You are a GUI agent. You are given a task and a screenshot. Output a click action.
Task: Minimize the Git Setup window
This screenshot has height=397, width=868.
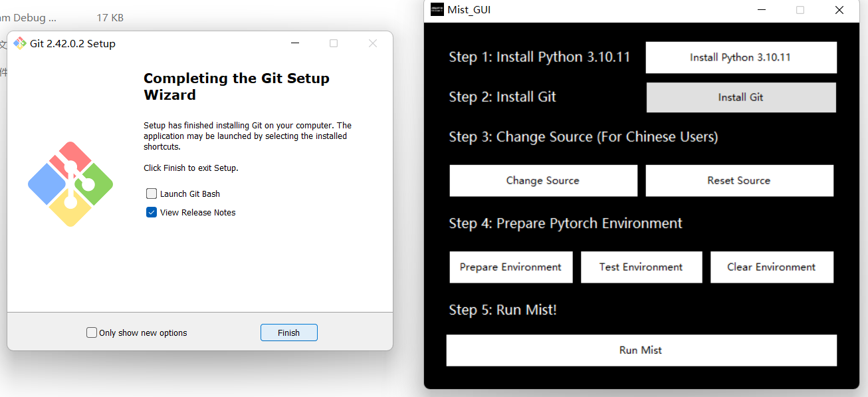tap(294, 43)
